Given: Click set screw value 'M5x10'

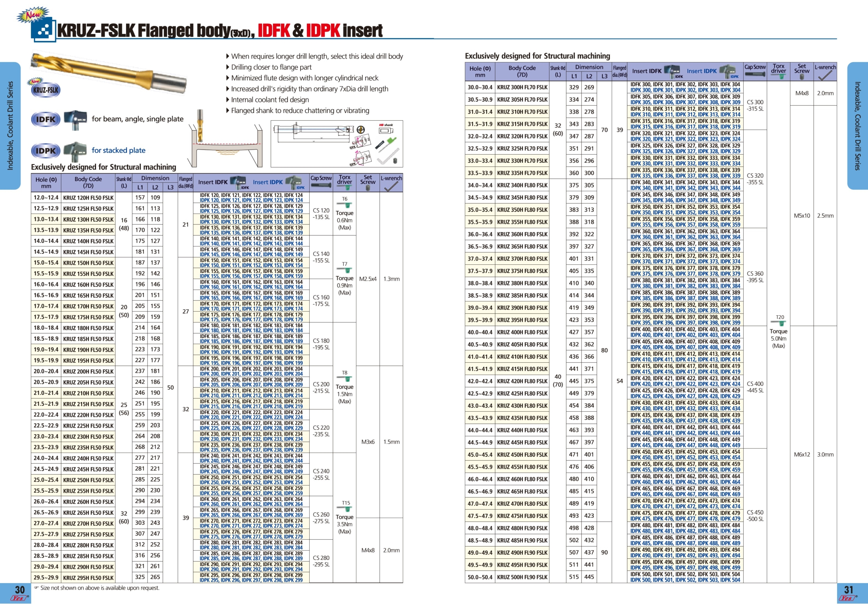Looking at the screenshot, I should tap(802, 216).
